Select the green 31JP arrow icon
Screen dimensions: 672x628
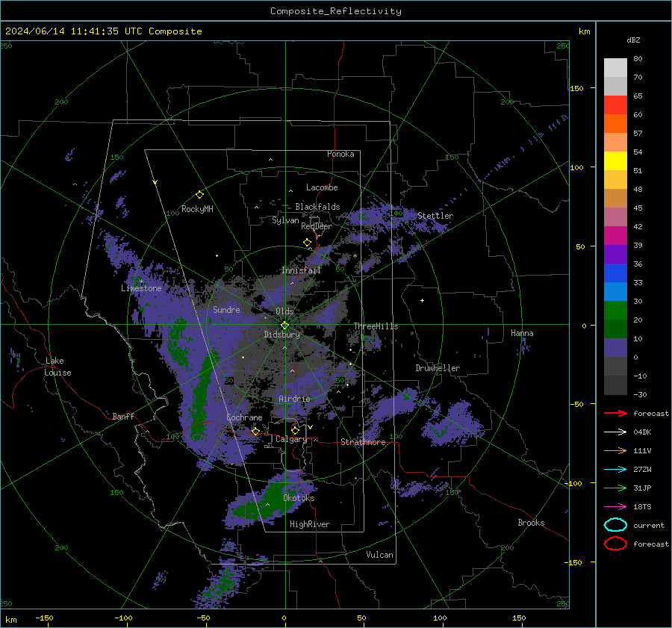click(615, 488)
